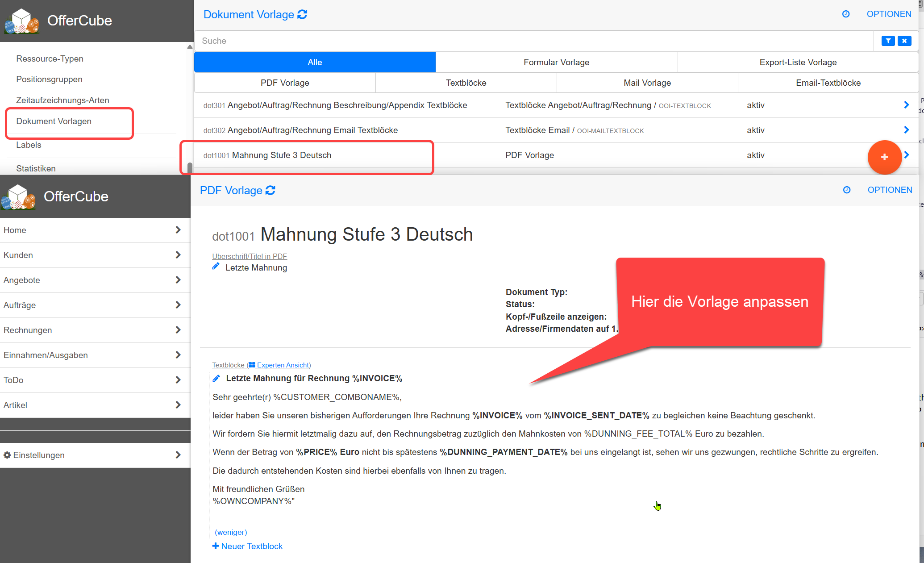Add a new template with the orange plus button

coord(884,157)
